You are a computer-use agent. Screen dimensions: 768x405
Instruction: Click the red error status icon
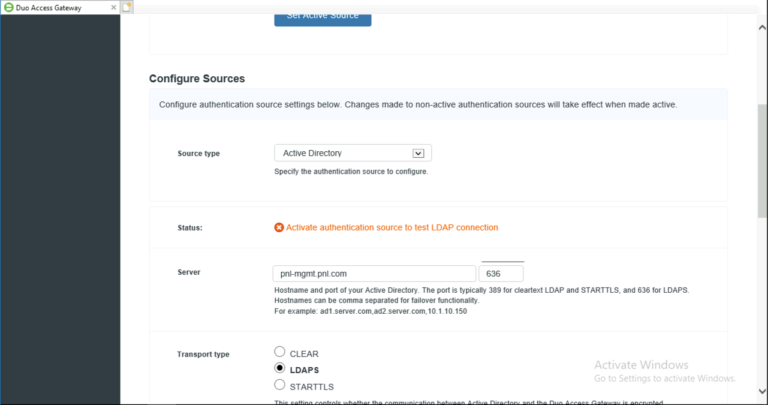pyautogui.click(x=279, y=227)
